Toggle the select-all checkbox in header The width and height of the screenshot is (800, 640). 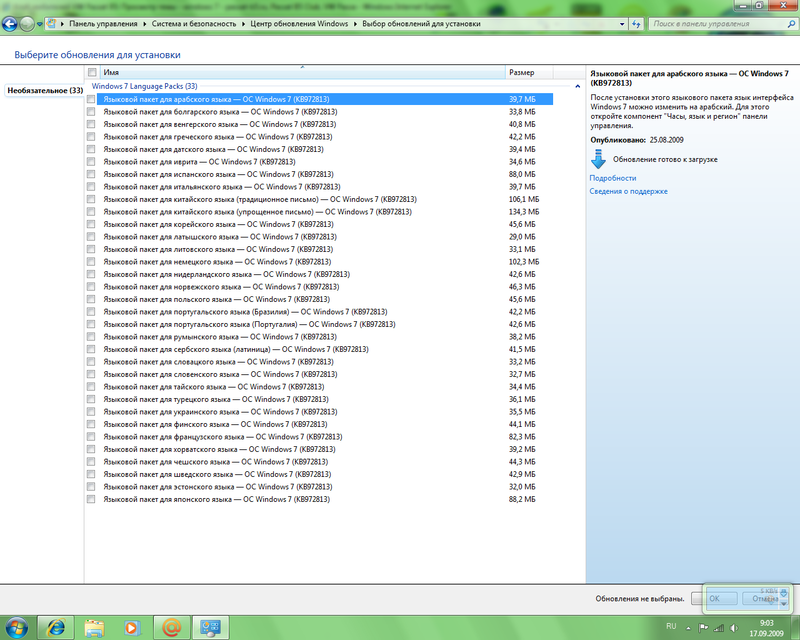click(x=92, y=72)
